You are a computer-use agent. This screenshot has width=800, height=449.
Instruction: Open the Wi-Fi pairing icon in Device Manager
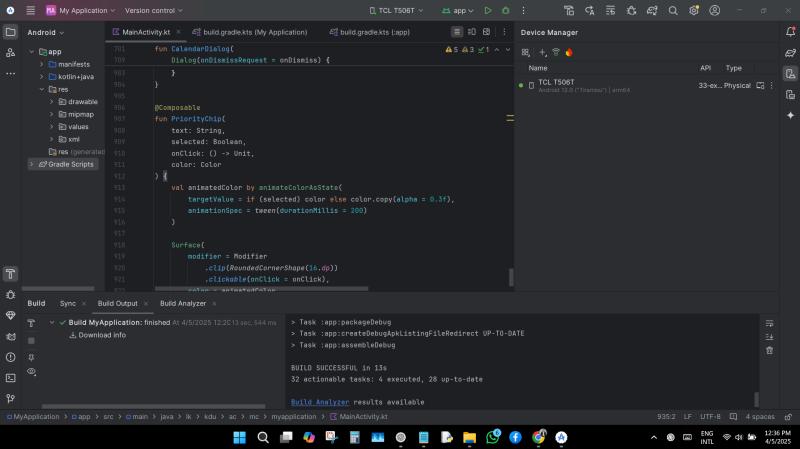point(556,53)
